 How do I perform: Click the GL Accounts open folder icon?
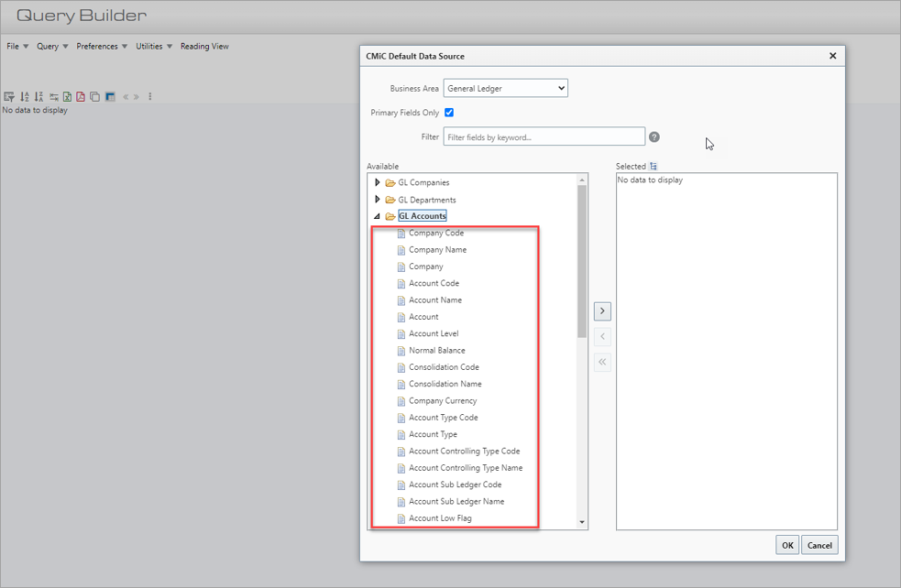[x=390, y=216]
